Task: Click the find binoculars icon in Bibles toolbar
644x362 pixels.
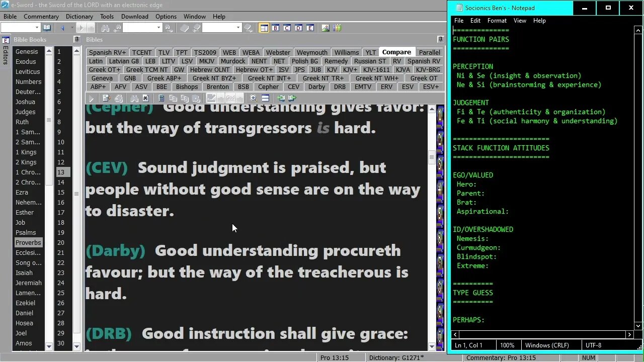Action: coord(134,98)
